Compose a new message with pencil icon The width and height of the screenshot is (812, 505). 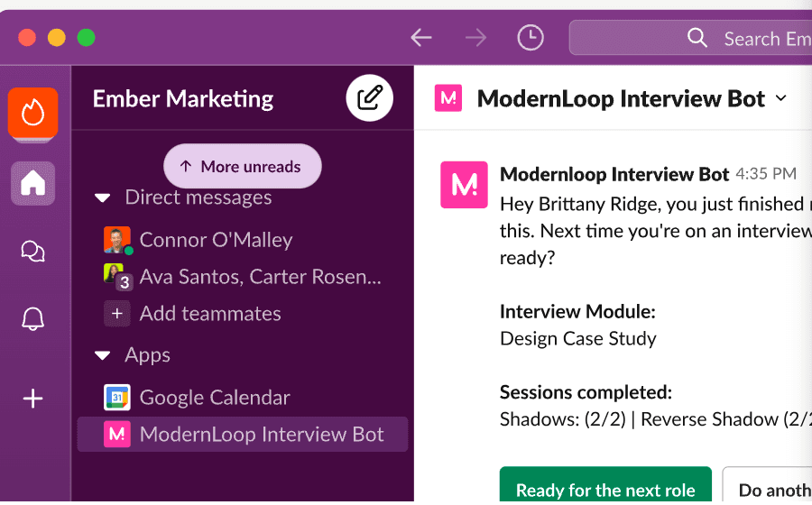pyautogui.click(x=370, y=97)
